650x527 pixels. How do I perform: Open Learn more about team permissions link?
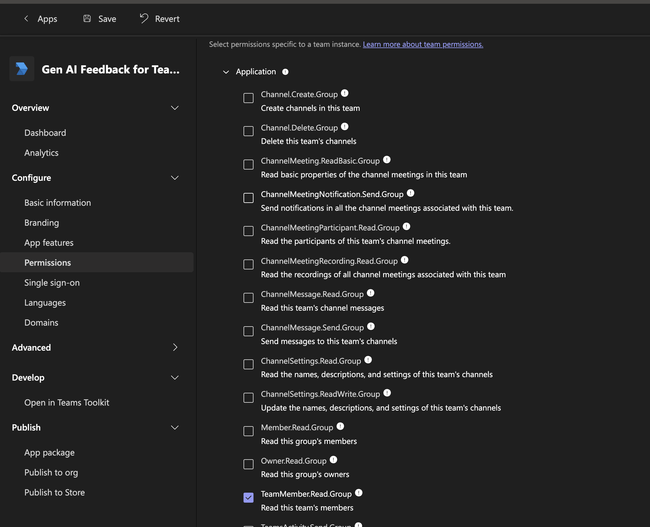422,45
